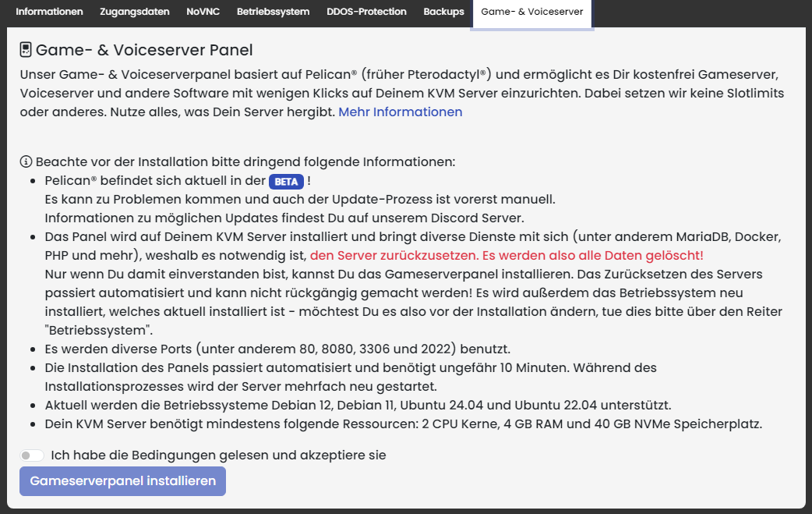Switch to the Informationen tab
The width and height of the screenshot is (812, 514).
tap(48, 12)
